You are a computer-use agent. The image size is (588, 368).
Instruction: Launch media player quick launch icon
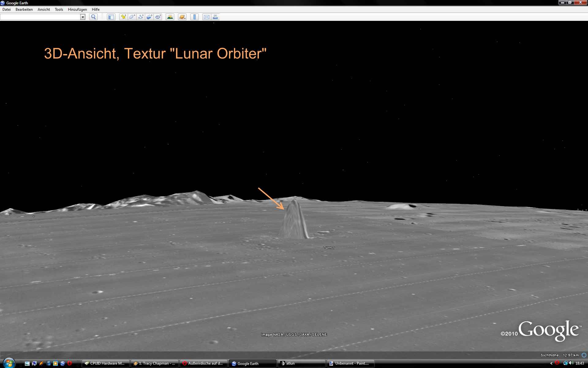[x=55, y=363]
